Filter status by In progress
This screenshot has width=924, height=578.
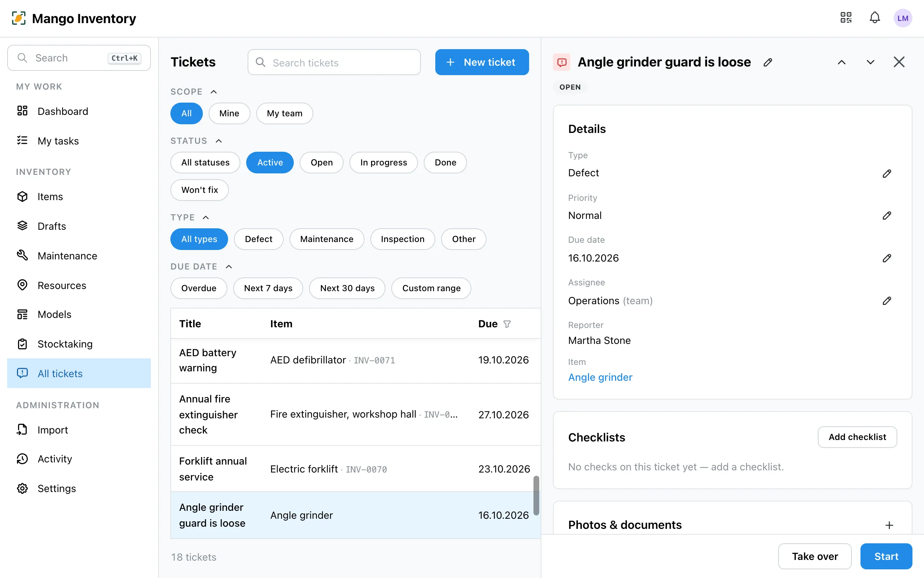(383, 163)
